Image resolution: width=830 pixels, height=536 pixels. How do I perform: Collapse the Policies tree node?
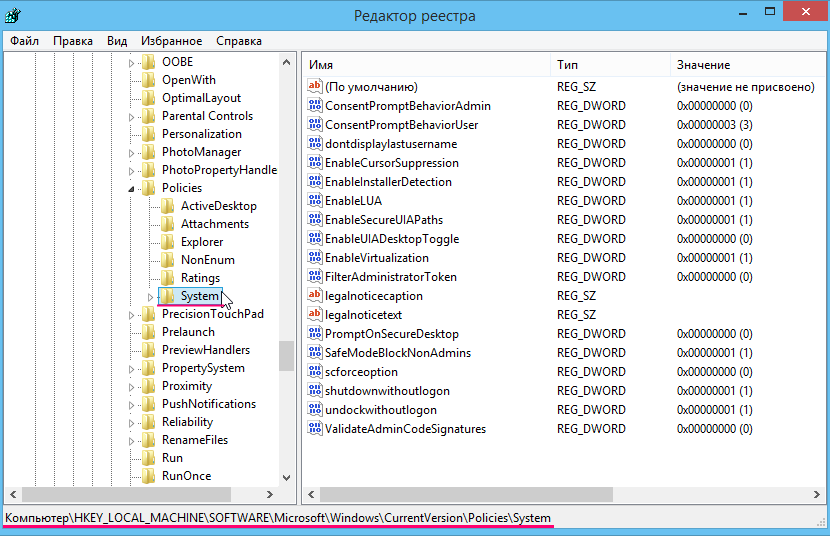pyautogui.click(x=131, y=189)
